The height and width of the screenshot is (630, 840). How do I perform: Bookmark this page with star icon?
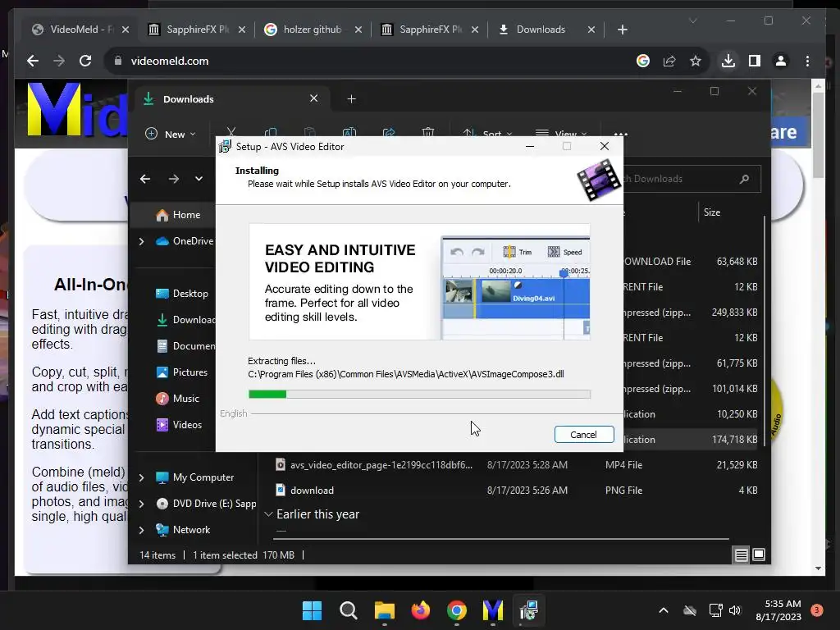[696, 61]
